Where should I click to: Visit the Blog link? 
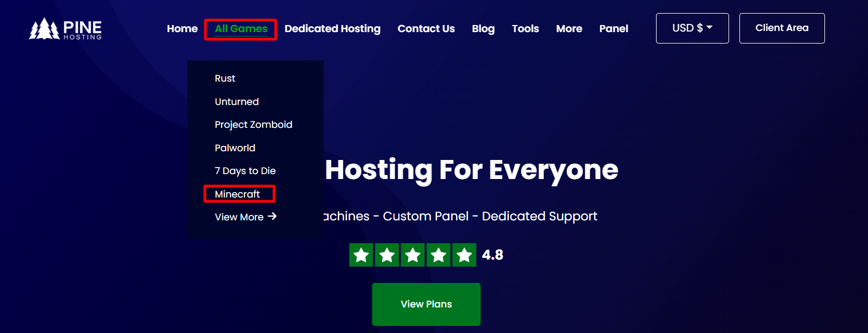coord(483,29)
